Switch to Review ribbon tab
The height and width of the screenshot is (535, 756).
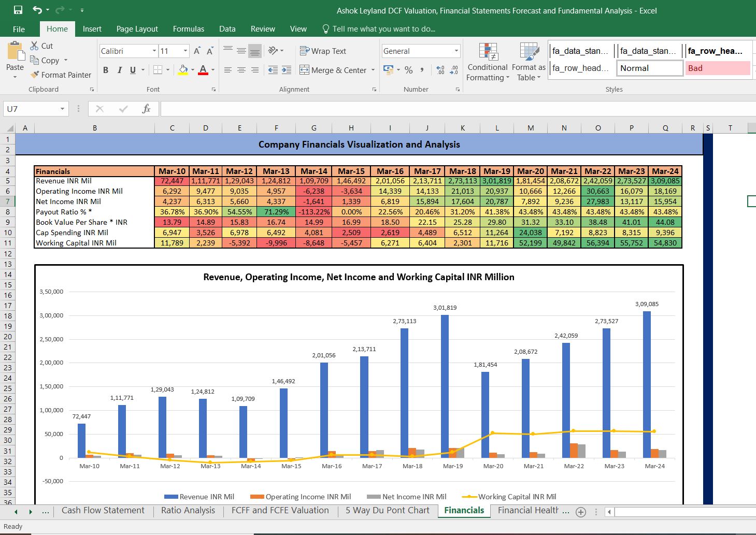[x=263, y=29]
